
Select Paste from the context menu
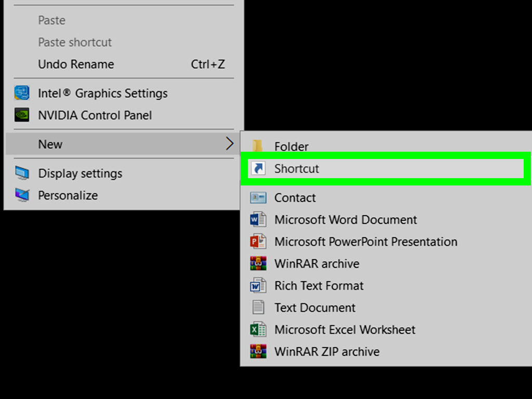51,20
